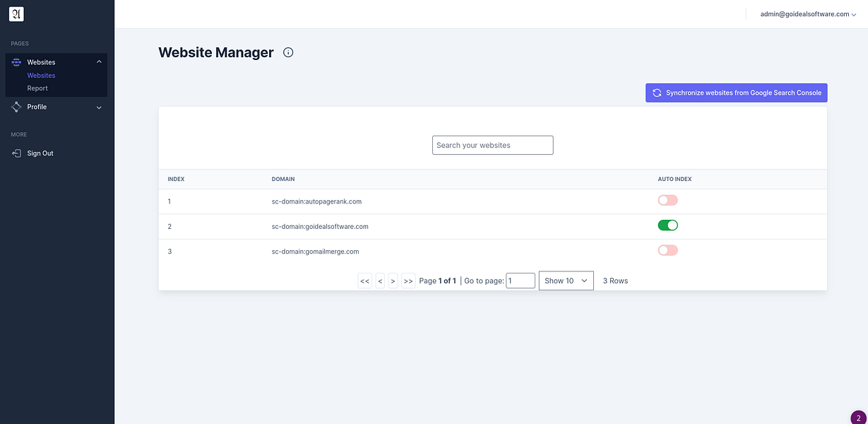Select Report in the Websites menu

pyautogui.click(x=38, y=88)
